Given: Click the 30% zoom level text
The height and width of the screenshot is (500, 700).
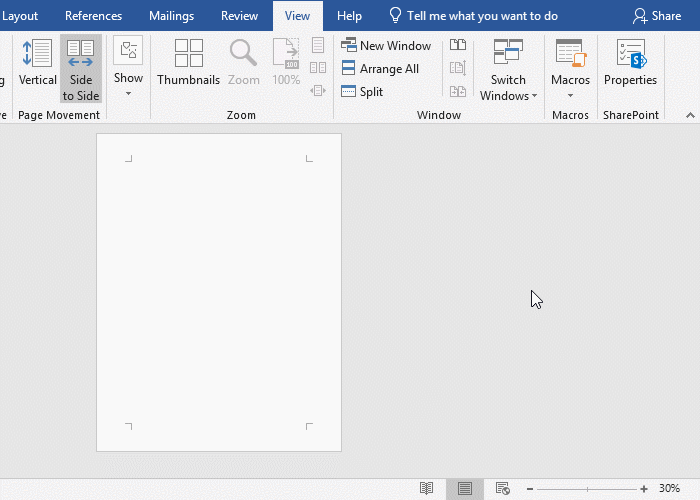Looking at the screenshot, I should [x=669, y=489].
